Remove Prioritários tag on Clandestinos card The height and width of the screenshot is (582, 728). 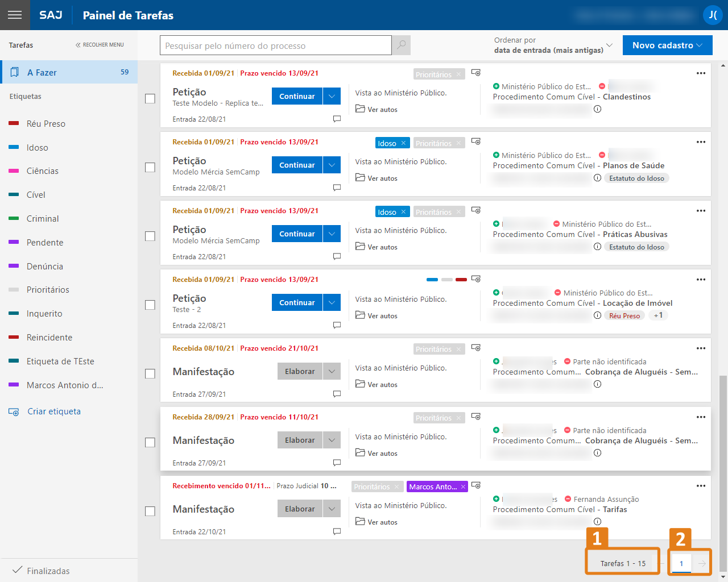(x=458, y=74)
